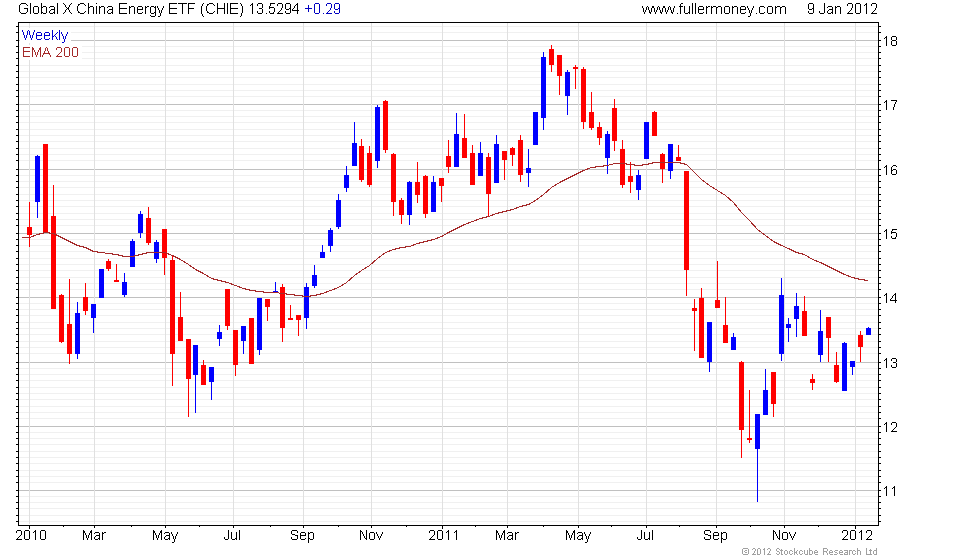The image size is (960, 560).
Task: Click the change value +0.29
Action: click(323, 9)
